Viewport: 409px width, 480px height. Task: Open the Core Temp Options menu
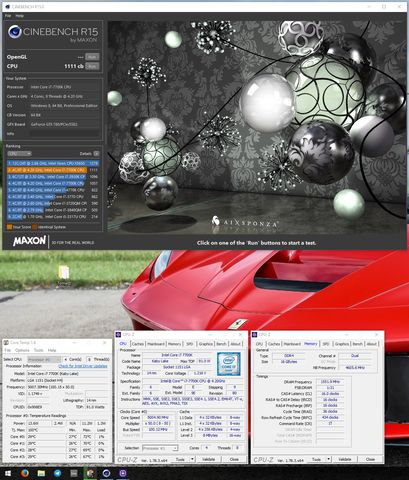[22, 350]
